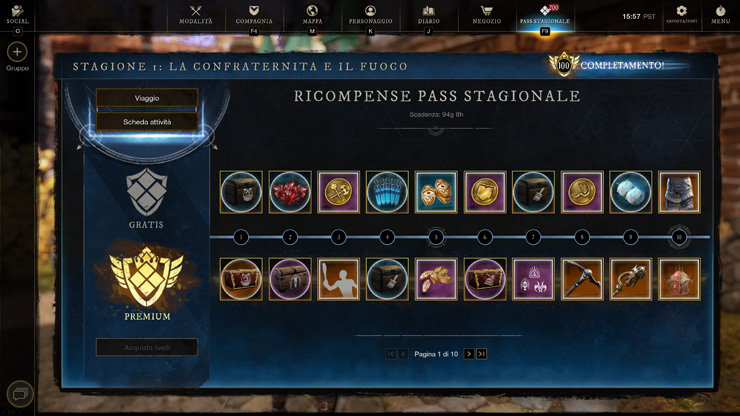
Task: Select the emote silhouette premium reward
Action: pos(338,279)
